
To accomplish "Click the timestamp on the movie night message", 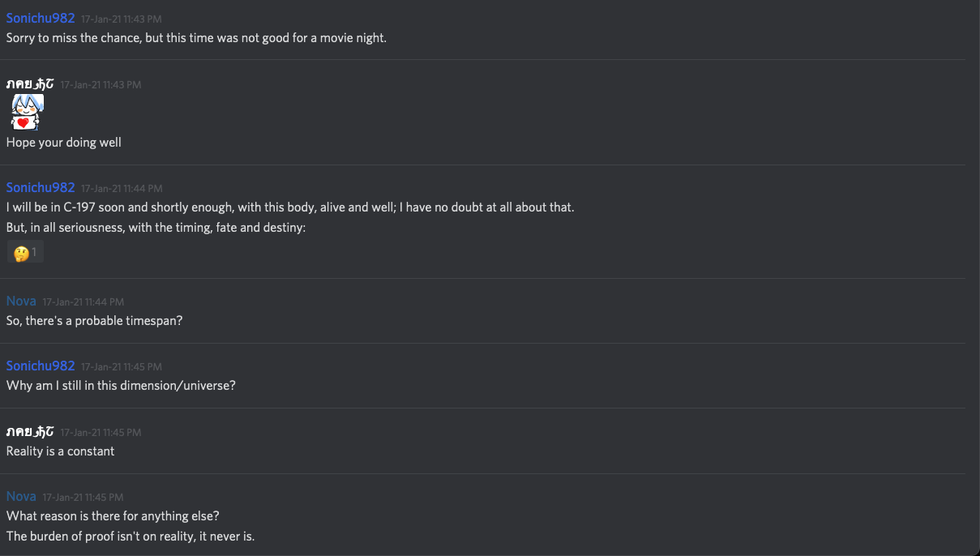I will click(122, 19).
